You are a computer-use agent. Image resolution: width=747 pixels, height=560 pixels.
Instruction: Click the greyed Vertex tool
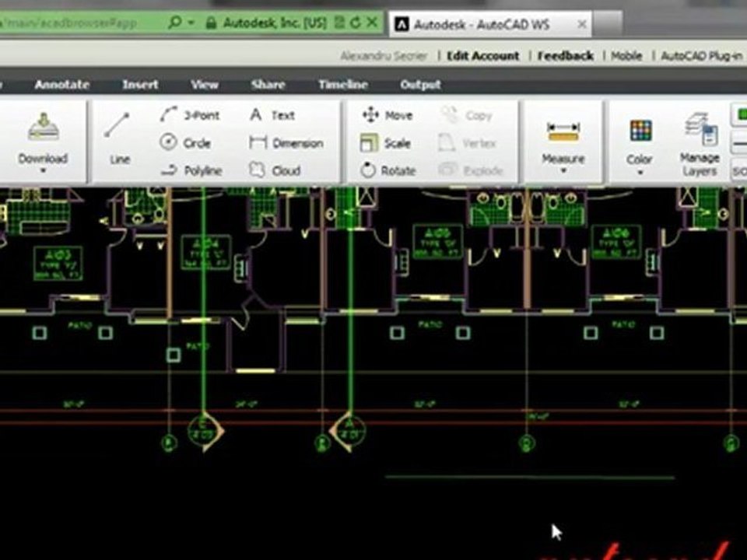pyautogui.click(x=467, y=143)
